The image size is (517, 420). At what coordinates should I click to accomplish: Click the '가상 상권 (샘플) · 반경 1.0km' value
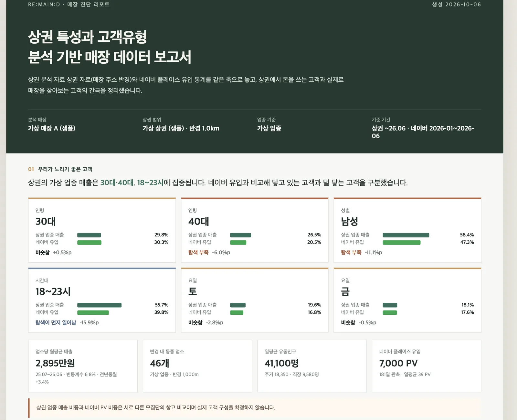[x=181, y=128]
